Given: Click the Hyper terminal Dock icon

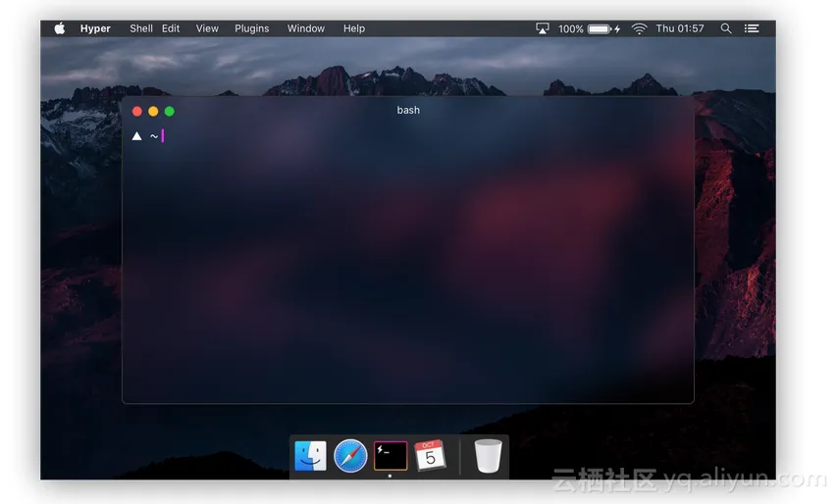Looking at the screenshot, I should [x=391, y=456].
